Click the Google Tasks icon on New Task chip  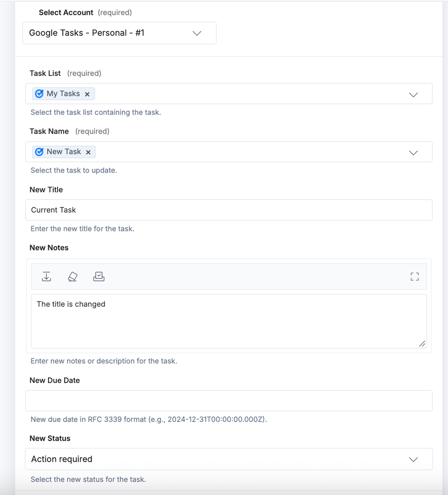[39, 152]
